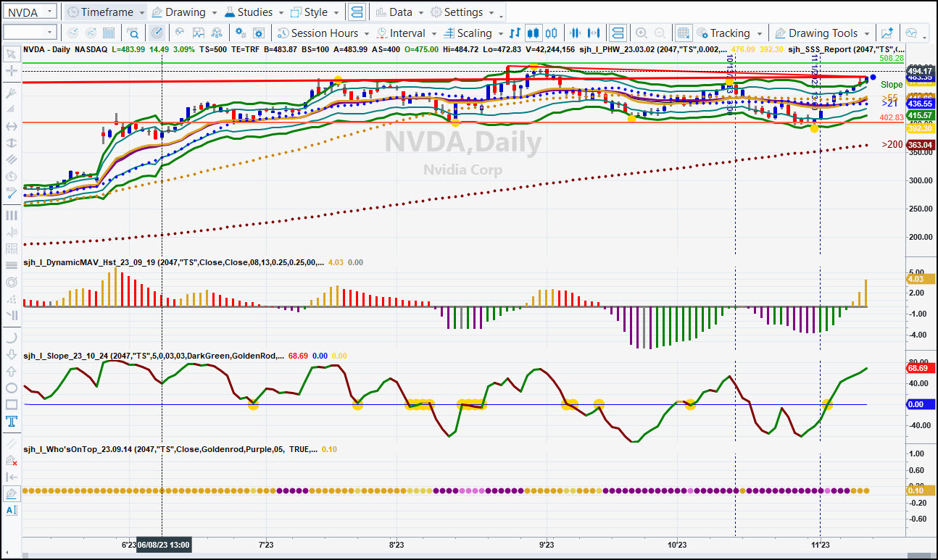Open the empty combo box in second toolbar
This screenshot has width=938, height=560.
coord(30,33)
